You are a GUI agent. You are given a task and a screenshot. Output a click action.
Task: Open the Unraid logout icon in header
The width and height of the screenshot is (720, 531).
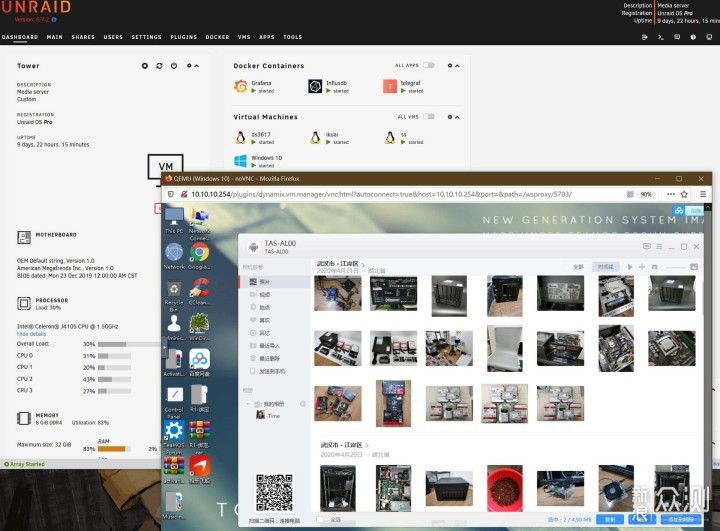[644, 37]
